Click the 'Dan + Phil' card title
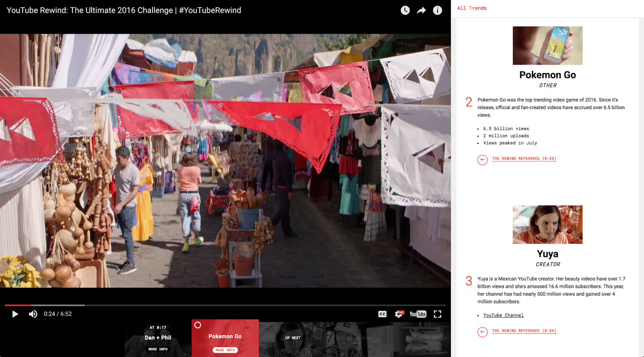644x357 pixels. pos(158,338)
